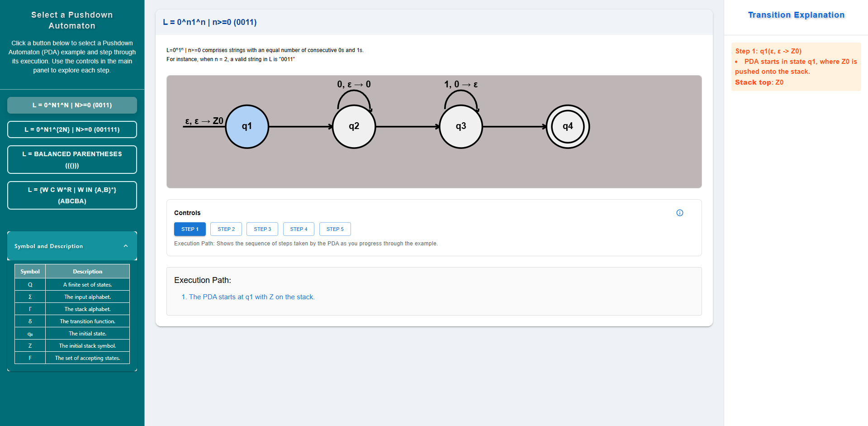Expand the Symbol and Description chevron
868x426 pixels.
pyautogui.click(x=126, y=246)
